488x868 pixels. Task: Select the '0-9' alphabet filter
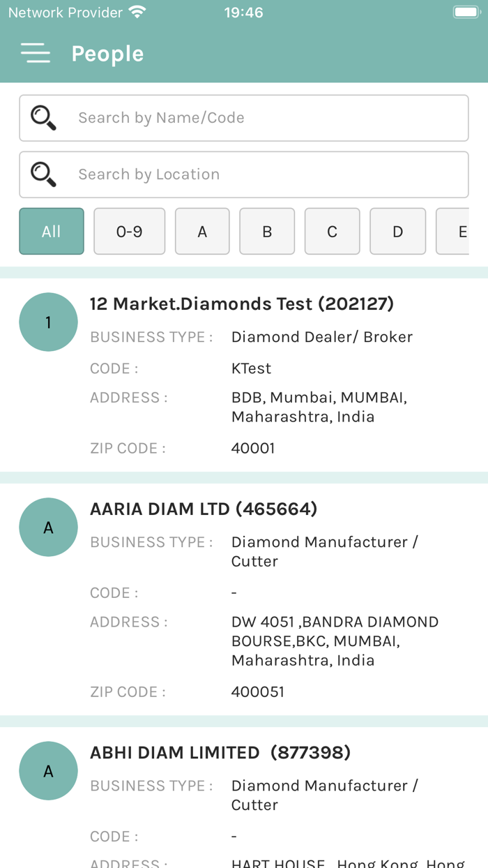(129, 231)
